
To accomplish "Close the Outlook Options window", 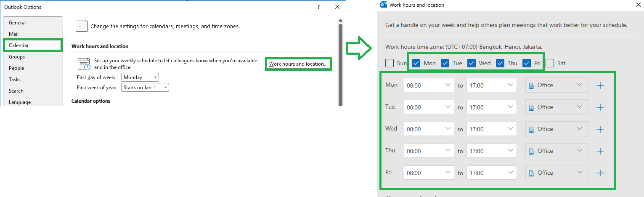I will point(337,7).
